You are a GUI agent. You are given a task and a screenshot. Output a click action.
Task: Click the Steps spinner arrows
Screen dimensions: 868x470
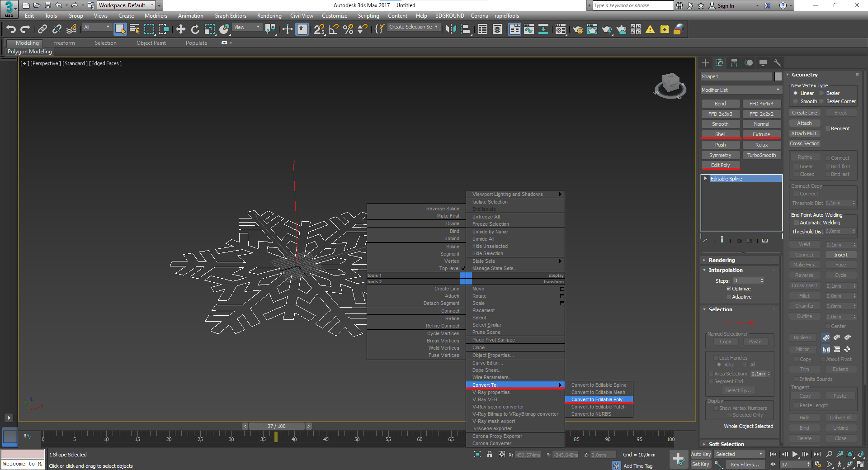click(x=762, y=280)
